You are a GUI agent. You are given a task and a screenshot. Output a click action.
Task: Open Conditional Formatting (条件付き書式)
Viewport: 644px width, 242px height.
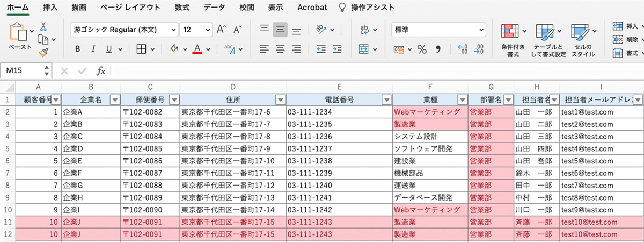(513, 40)
